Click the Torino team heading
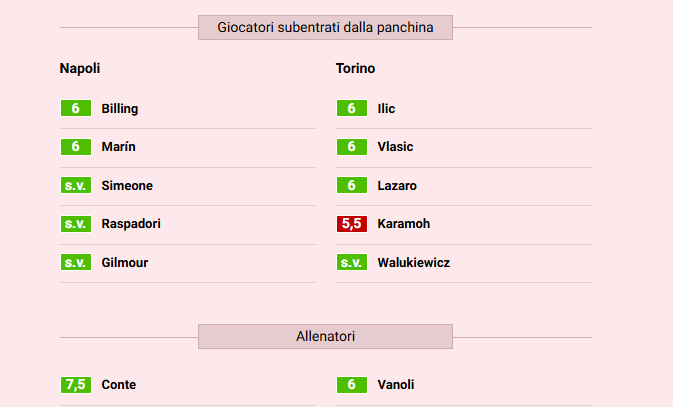The image size is (673, 407). point(356,69)
